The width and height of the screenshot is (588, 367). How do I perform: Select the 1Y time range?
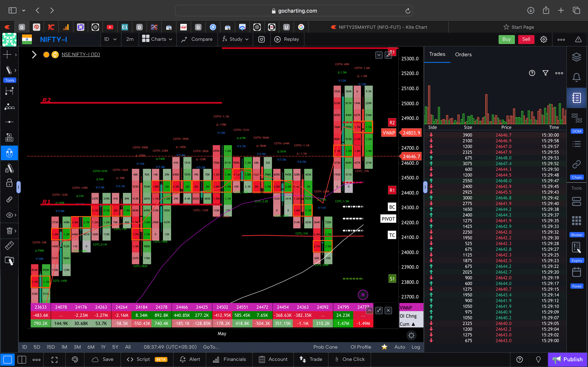[103, 347]
